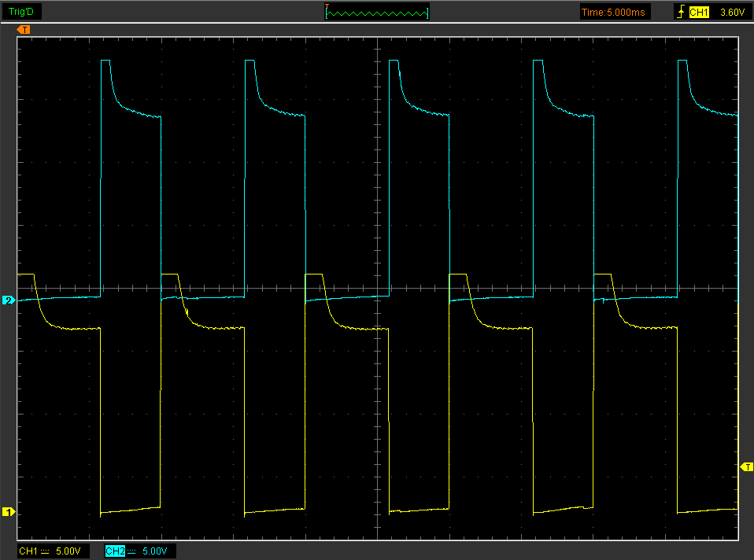754x560 pixels.
Task: Toggle the highlighted CH2 label in bottom bar
Action: tap(114, 551)
